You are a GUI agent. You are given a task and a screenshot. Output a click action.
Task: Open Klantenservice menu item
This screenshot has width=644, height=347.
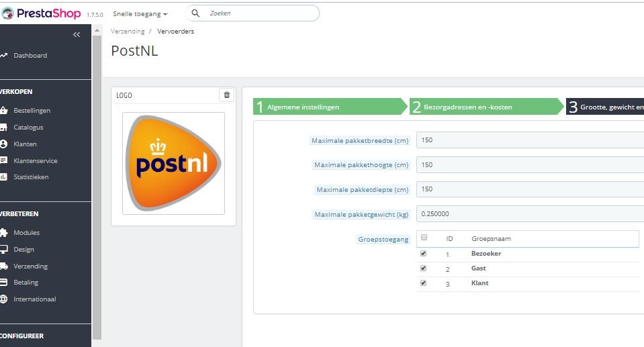(x=36, y=161)
